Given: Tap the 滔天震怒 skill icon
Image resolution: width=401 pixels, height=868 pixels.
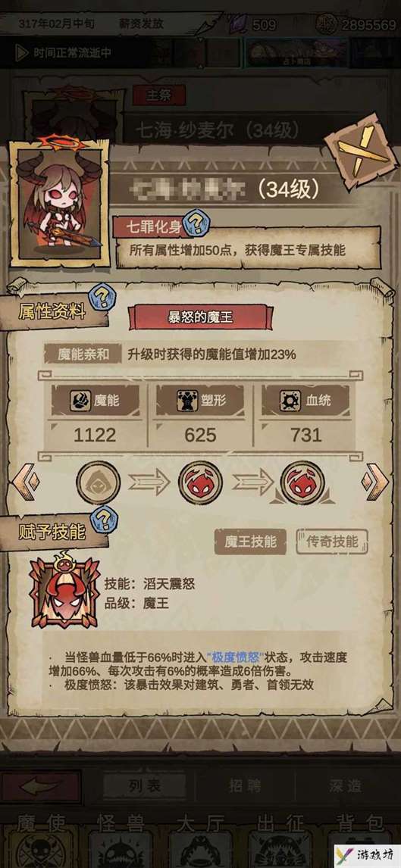Looking at the screenshot, I should 64,590.
